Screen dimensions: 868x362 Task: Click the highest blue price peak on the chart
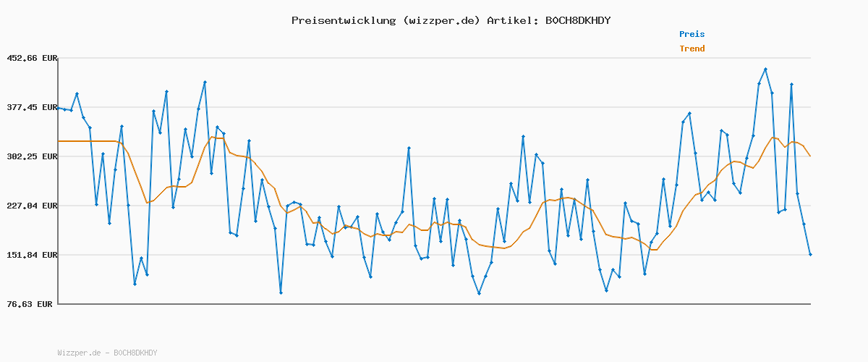point(765,70)
